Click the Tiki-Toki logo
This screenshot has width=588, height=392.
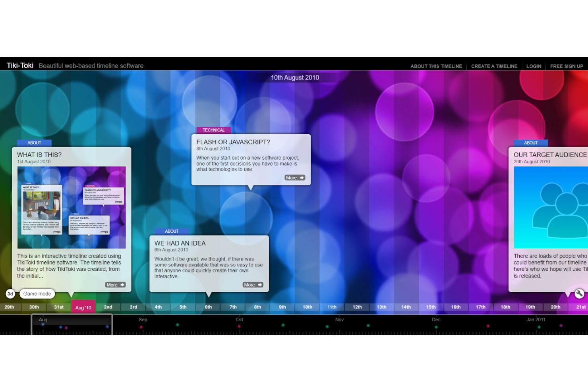(x=20, y=66)
